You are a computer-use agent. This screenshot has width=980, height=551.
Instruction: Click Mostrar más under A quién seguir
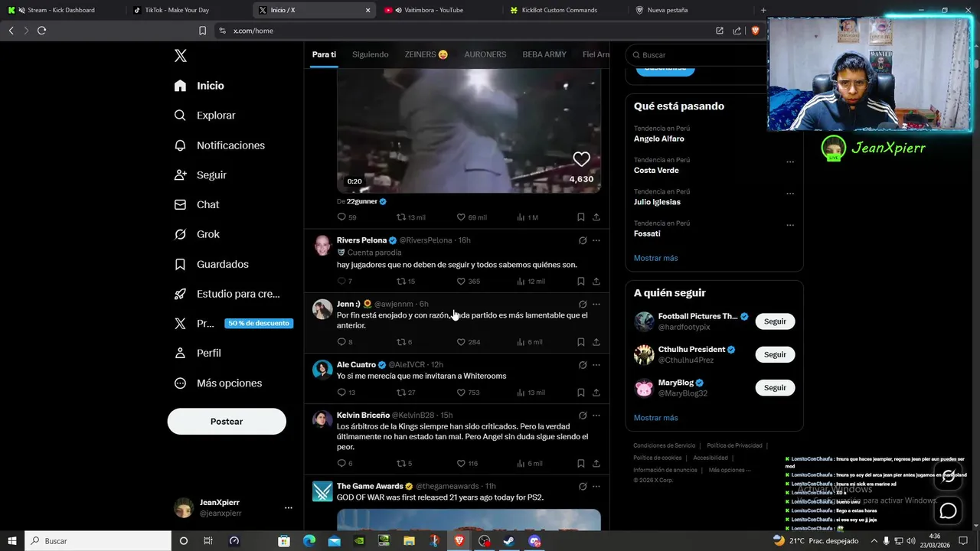655,419
